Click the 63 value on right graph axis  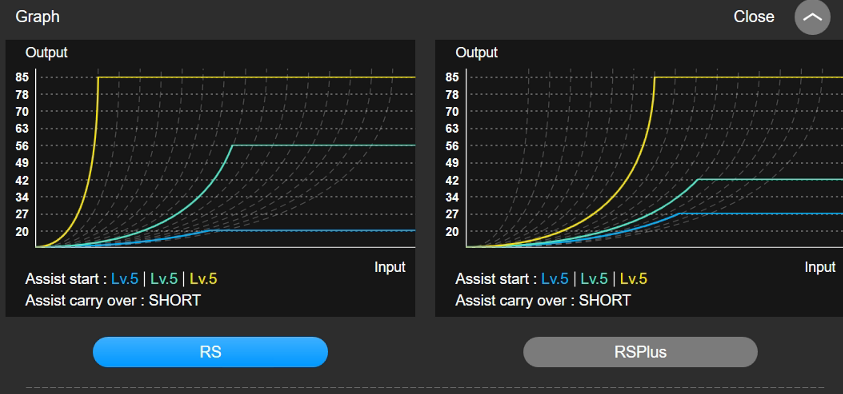[x=453, y=128]
